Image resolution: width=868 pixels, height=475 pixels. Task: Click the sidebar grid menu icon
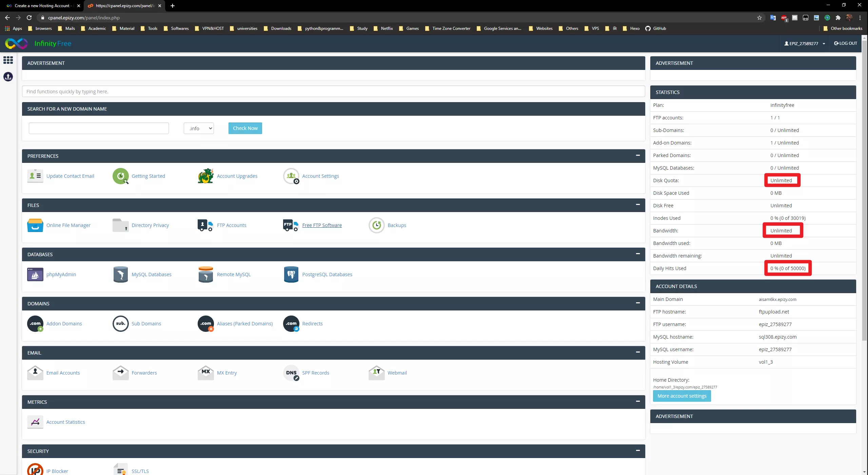coord(8,60)
